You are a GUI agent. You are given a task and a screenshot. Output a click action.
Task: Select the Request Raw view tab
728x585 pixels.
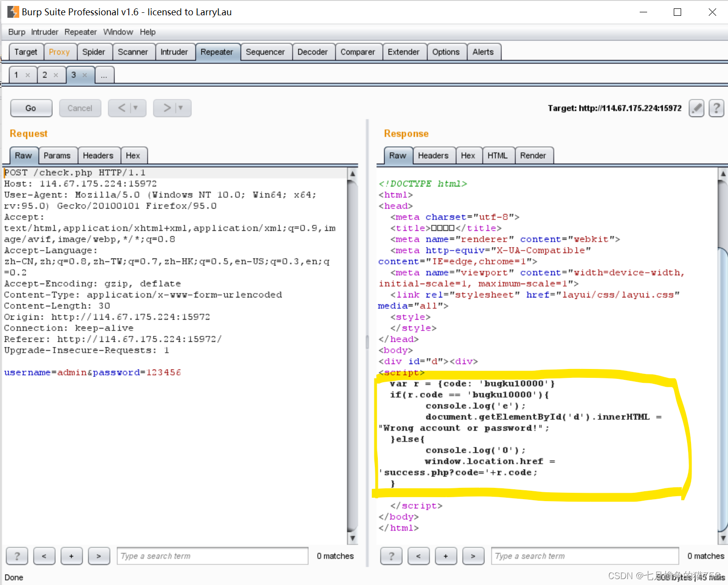point(23,155)
